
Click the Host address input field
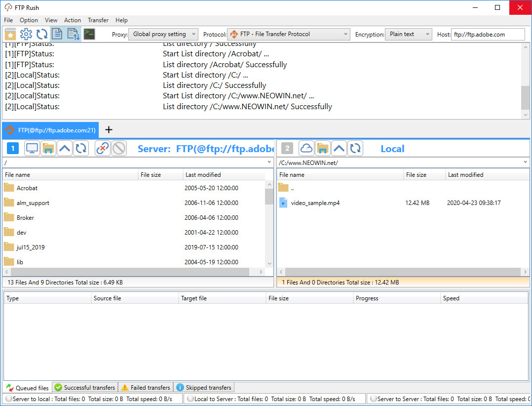point(488,35)
